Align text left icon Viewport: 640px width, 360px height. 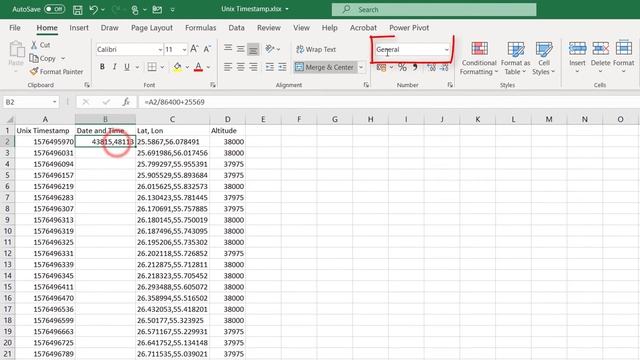click(228, 67)
